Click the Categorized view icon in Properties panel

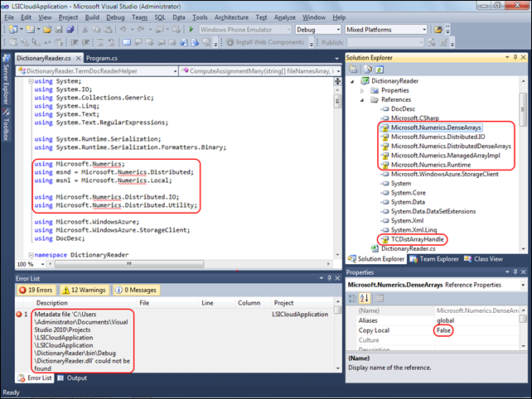(352, 298)
